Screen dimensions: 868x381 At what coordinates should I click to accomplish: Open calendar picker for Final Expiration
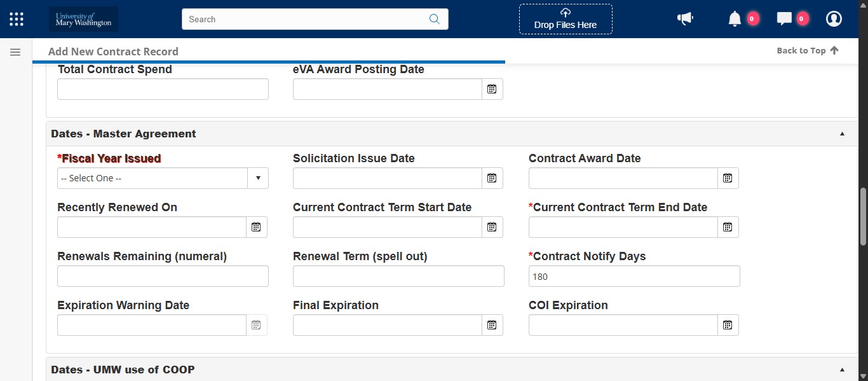coord(492,325)
